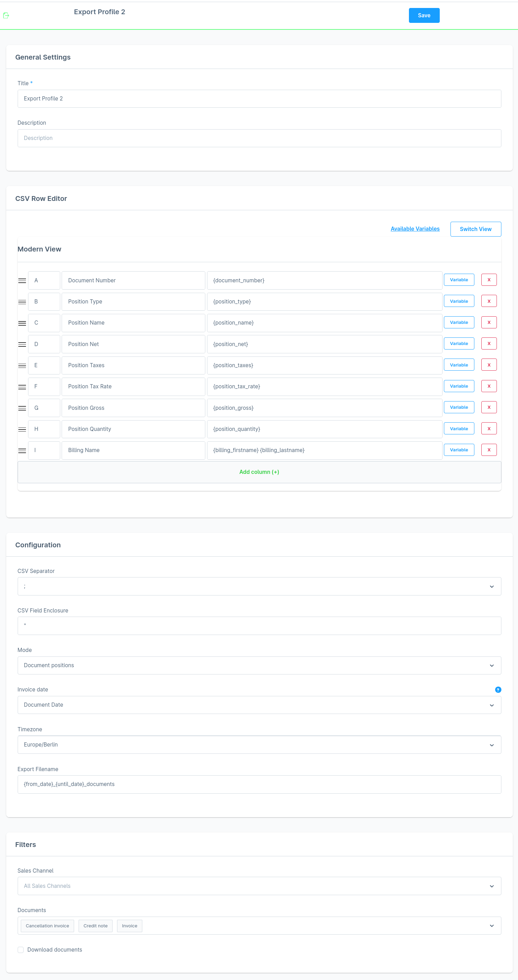This screenshot has height=980, width=518.
Task: Click Add column (+)
Action: (x=259, y=472)
